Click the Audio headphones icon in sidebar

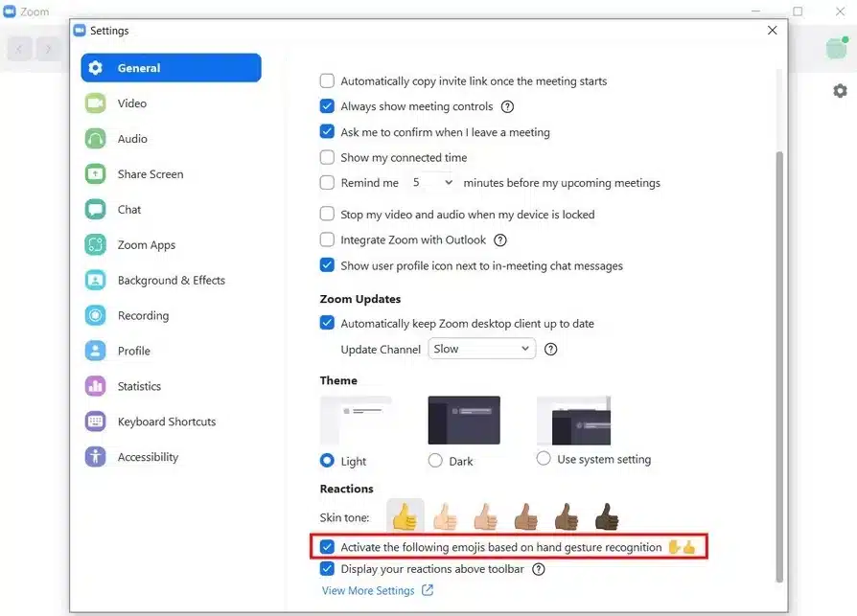pos(96,139)
